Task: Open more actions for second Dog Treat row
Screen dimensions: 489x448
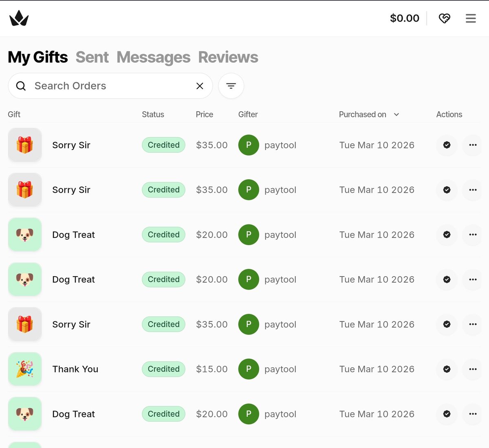Action: (x=473, y=279)
